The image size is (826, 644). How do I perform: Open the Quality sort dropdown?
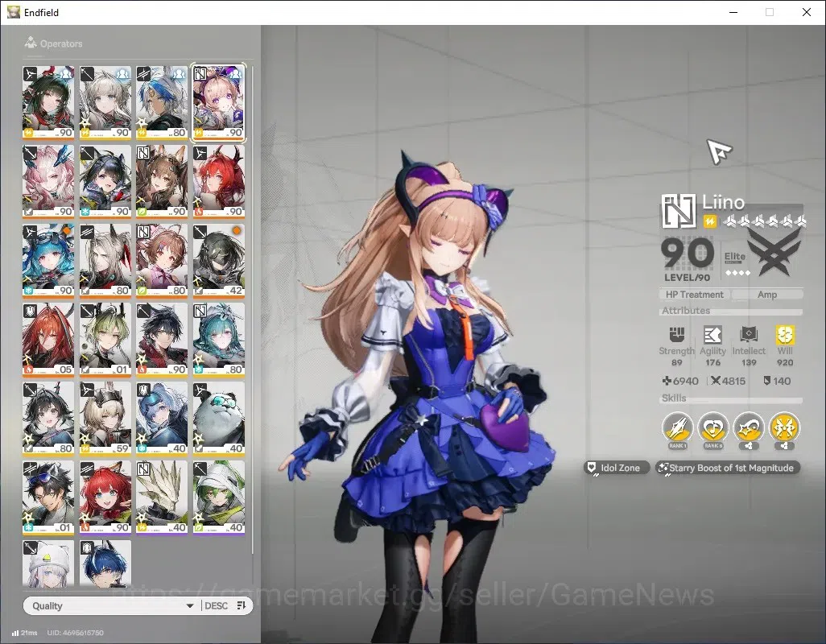point(111,605)
